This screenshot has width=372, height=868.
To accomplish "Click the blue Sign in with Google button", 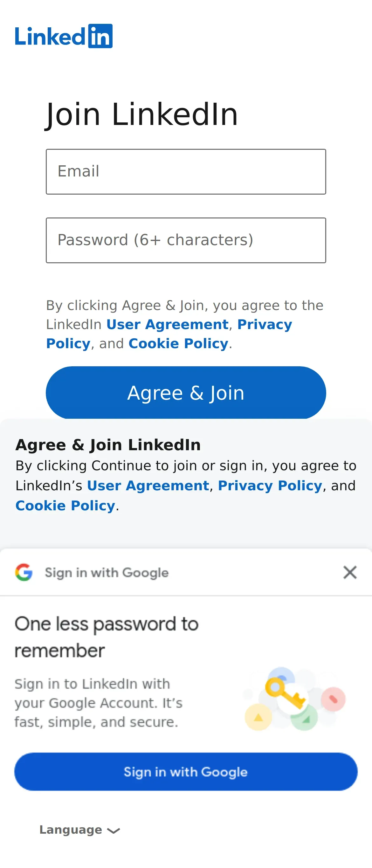I will point(186,772).
